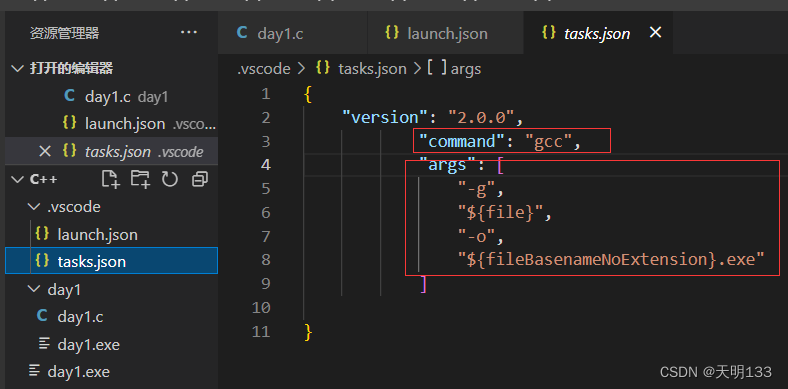Collapse the C++ workspace folder section

[18, 179]
